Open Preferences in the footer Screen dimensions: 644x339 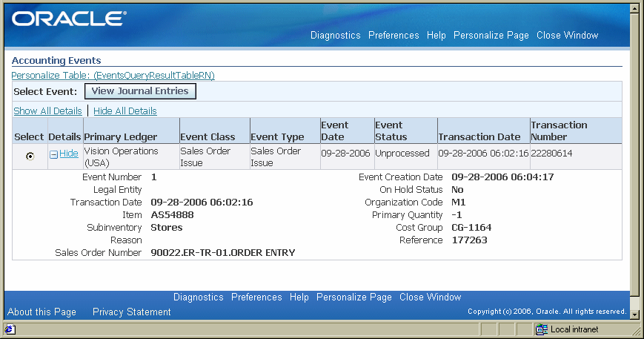[x=256, y=297]
